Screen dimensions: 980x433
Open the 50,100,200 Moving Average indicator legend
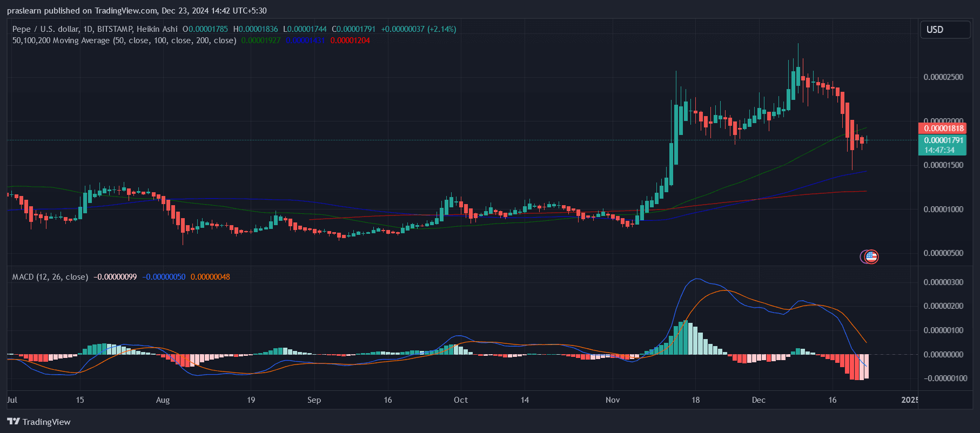click(x=124, y=40)
